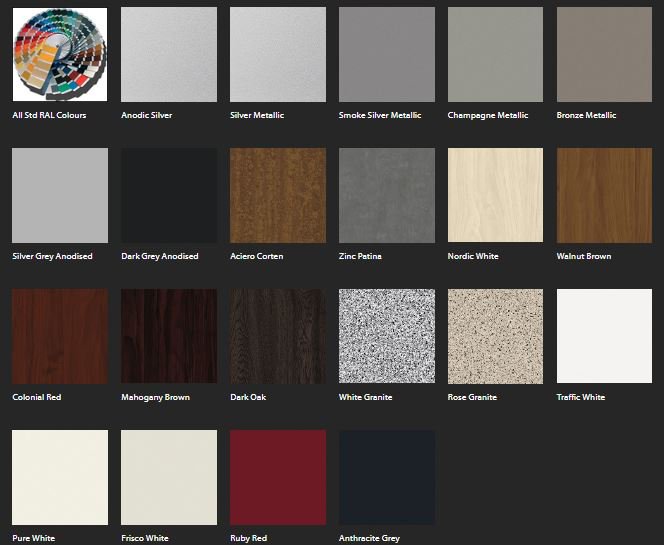Click the "Anodic Silver" label
This screenshot has width=664, height=545.
point(147,115)
